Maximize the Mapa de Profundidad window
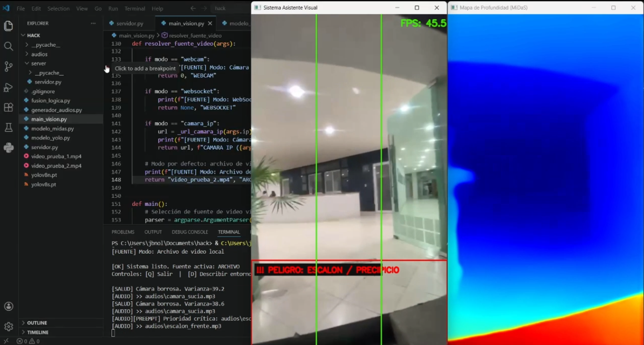The image size is (644, 345). click(x=613, y=8)
